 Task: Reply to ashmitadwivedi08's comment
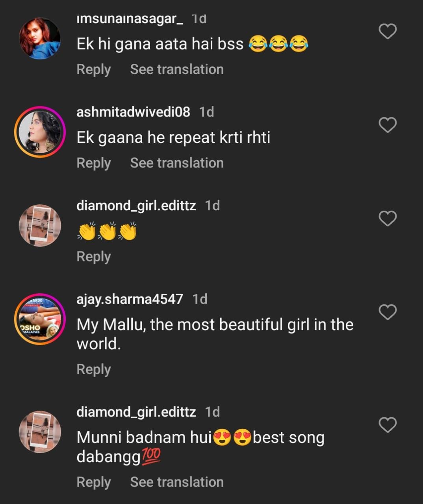tap(94, 163)
